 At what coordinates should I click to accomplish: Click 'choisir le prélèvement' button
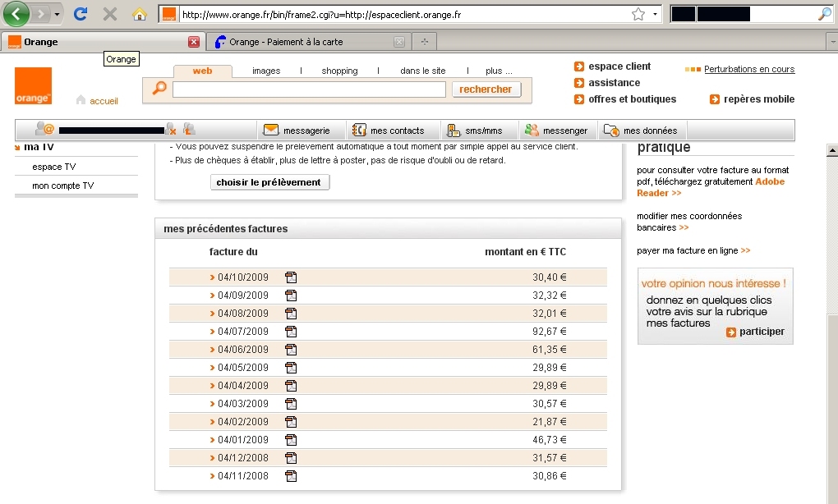tap(270, 182)
